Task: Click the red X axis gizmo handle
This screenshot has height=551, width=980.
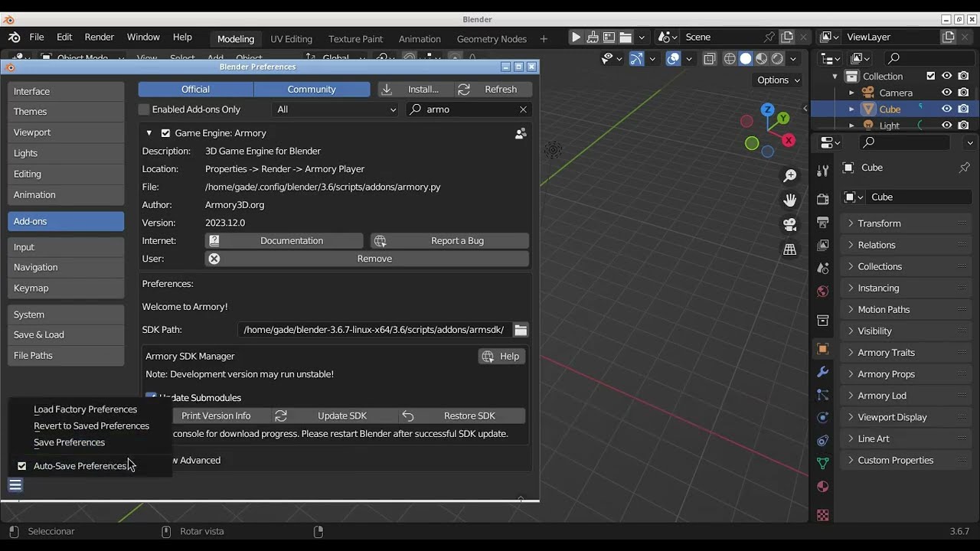Action: (789, 140)
